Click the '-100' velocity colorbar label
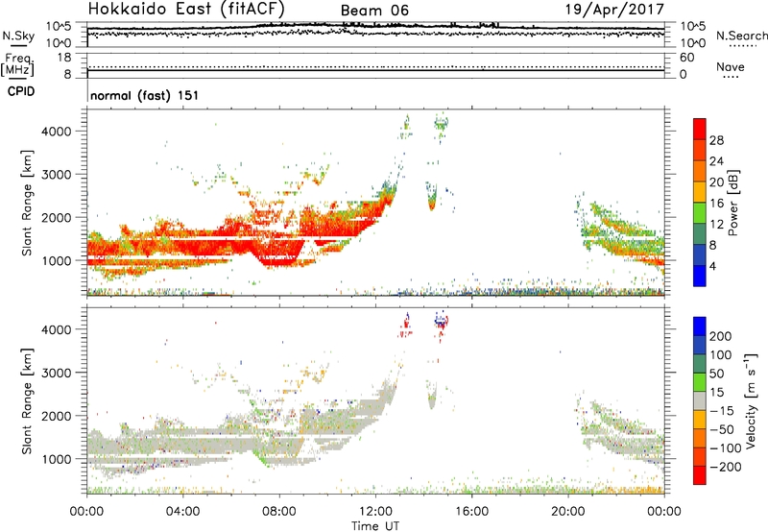Screen dimensions: 768x532 (x=726, y=448)
